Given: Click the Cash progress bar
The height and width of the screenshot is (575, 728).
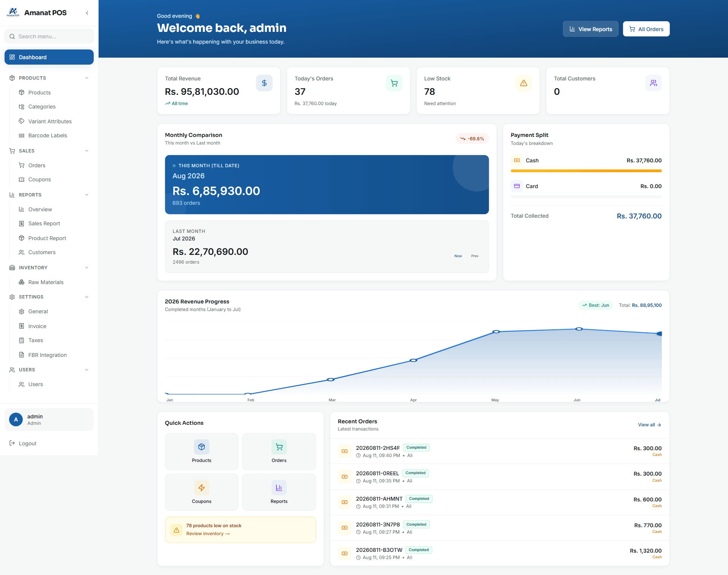Looking at the screenshot, I should (586, 171).
